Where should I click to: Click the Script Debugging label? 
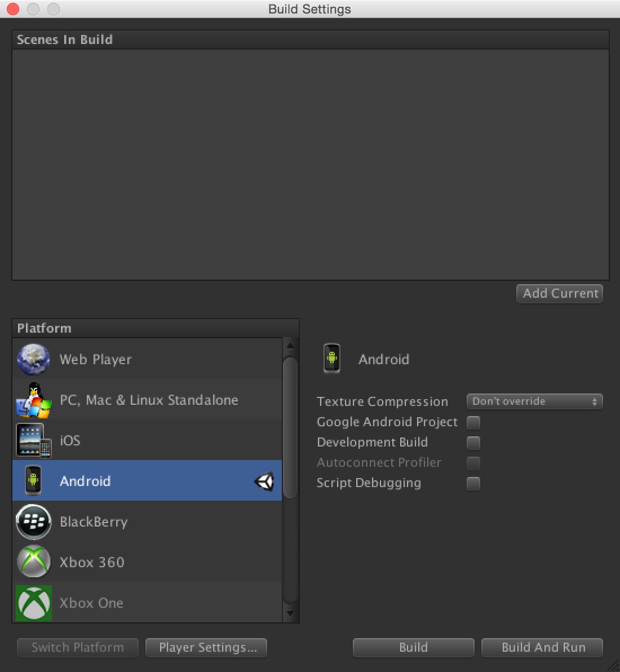pos(369,483)
